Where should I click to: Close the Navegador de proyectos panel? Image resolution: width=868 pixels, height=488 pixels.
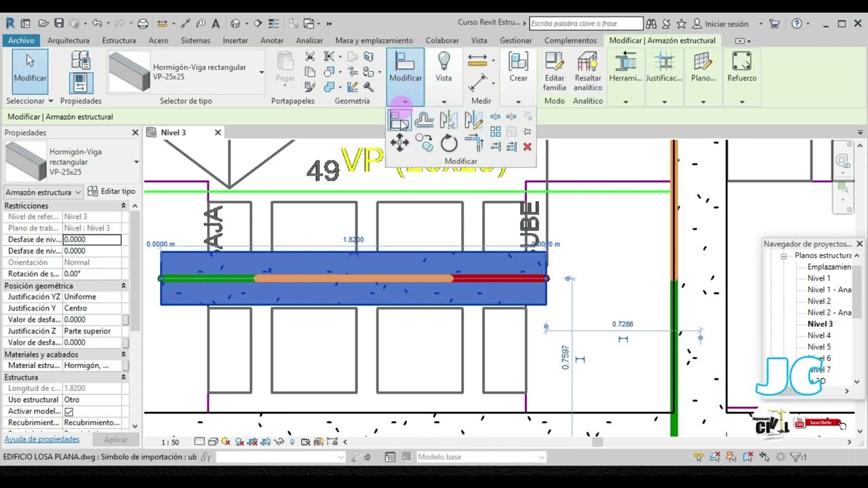(x=859, y=243)
